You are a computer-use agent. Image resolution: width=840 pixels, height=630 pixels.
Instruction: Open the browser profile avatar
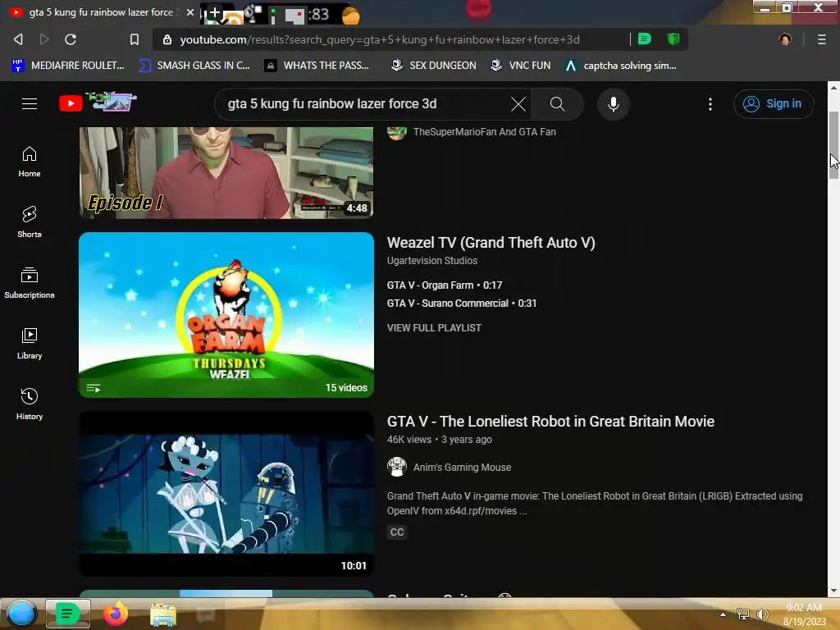click(785, 39)
